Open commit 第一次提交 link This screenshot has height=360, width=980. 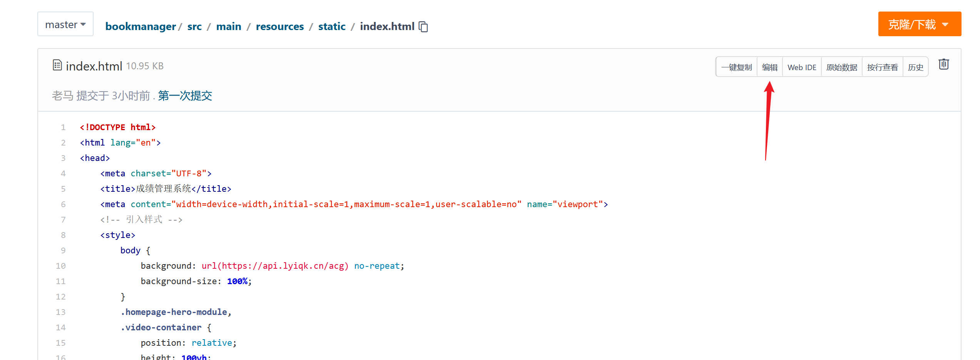click(185, 95)
